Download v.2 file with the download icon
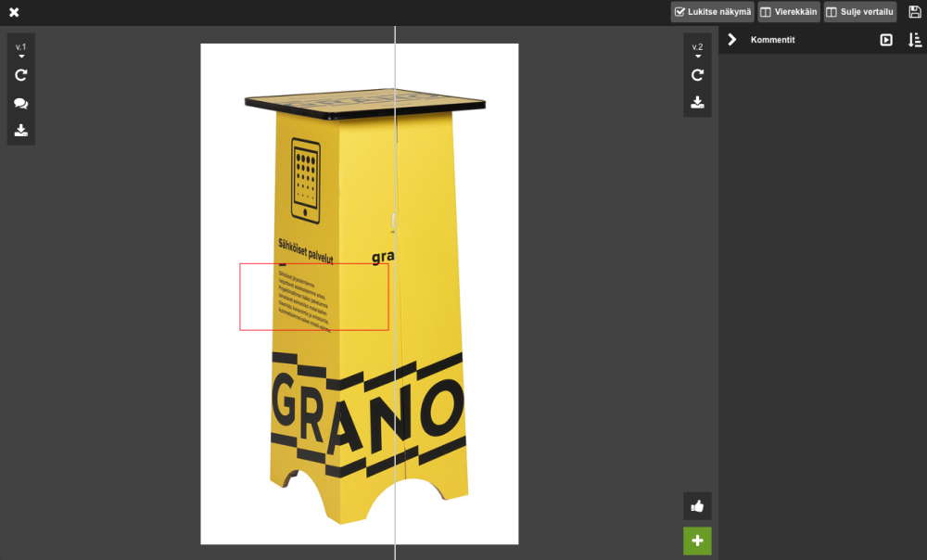The width and height of the screenshot is (927, 560). click(x=698, y=102)
